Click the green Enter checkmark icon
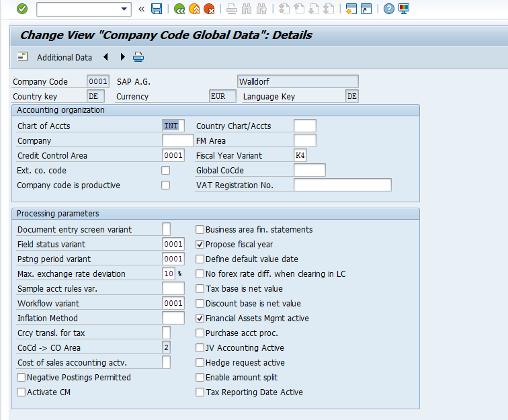Image resolution: width=508 pixels, height=420 pixels. coord(22,9)
